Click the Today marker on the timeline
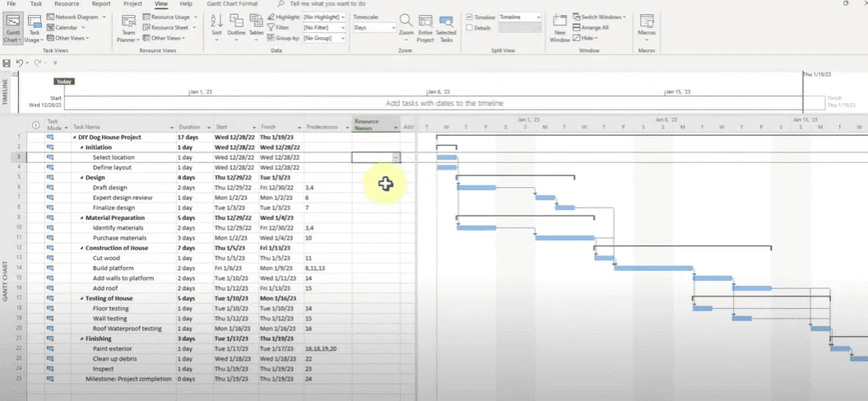Screen dimensions: 868x401 [x=64, y=82]
